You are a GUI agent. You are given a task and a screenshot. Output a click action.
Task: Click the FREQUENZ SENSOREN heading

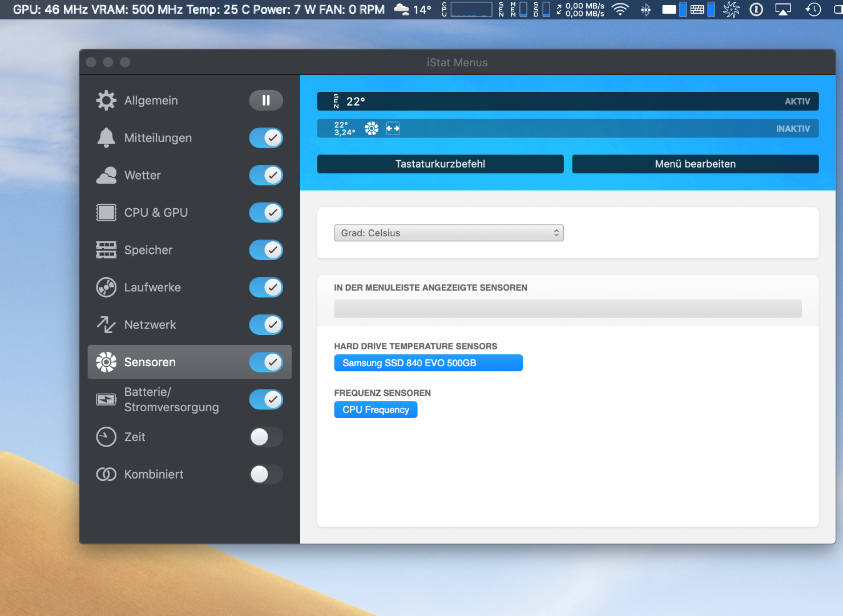click(382, 393)
